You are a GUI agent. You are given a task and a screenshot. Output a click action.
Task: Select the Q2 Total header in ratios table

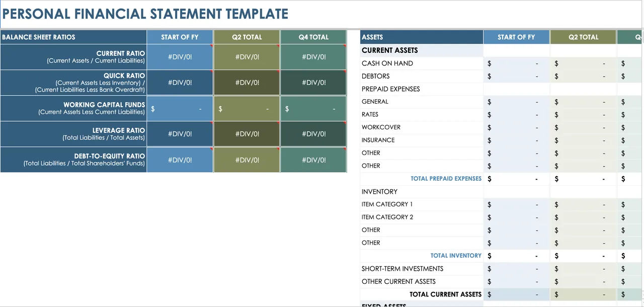[x=247, y=37]
